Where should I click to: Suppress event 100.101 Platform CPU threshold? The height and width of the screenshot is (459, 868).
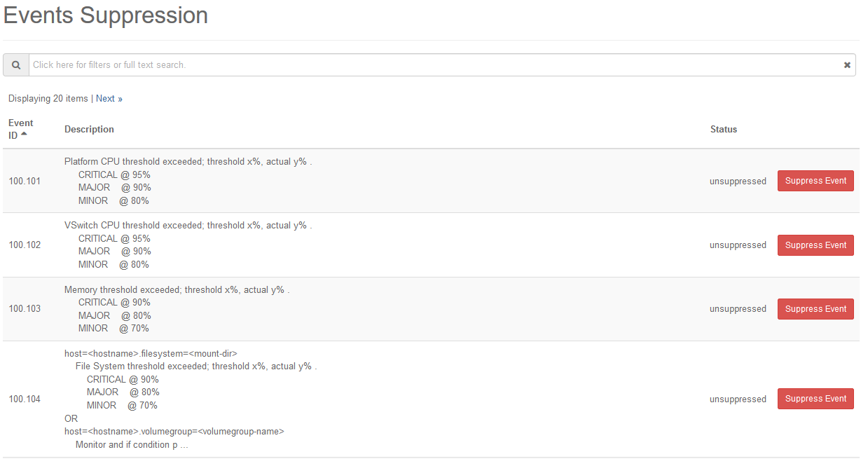click(815, 181)
